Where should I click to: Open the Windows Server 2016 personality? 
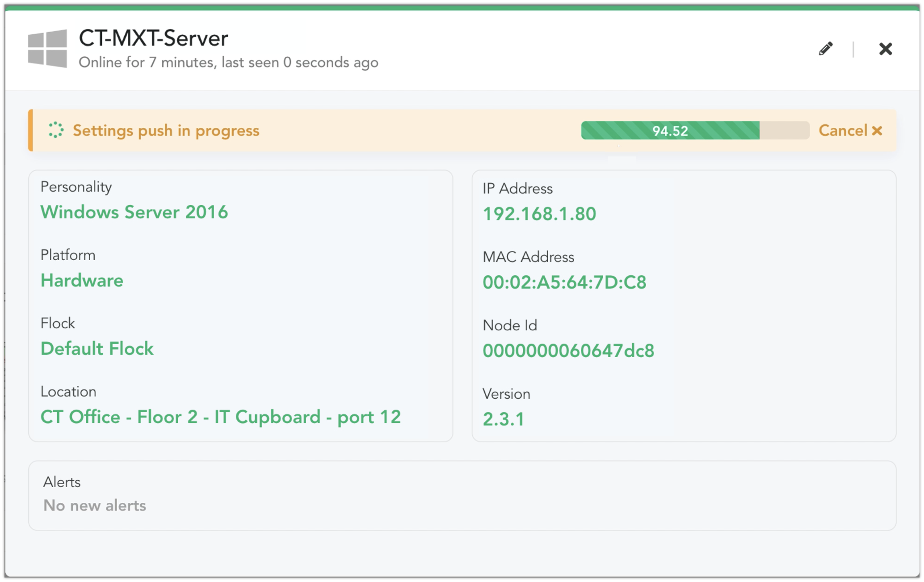(134, 212)
